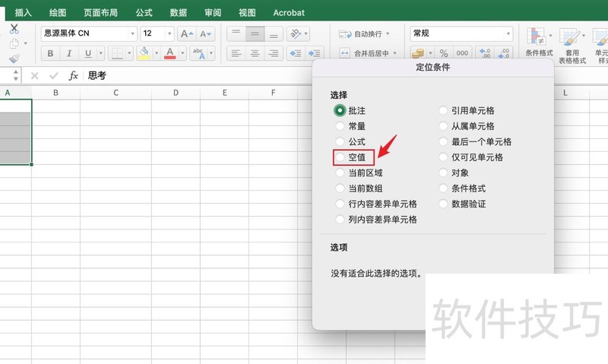Click the italic formatting icon
Screen dimensions: 608x364
pyautogui.click(x=70, y=53)
